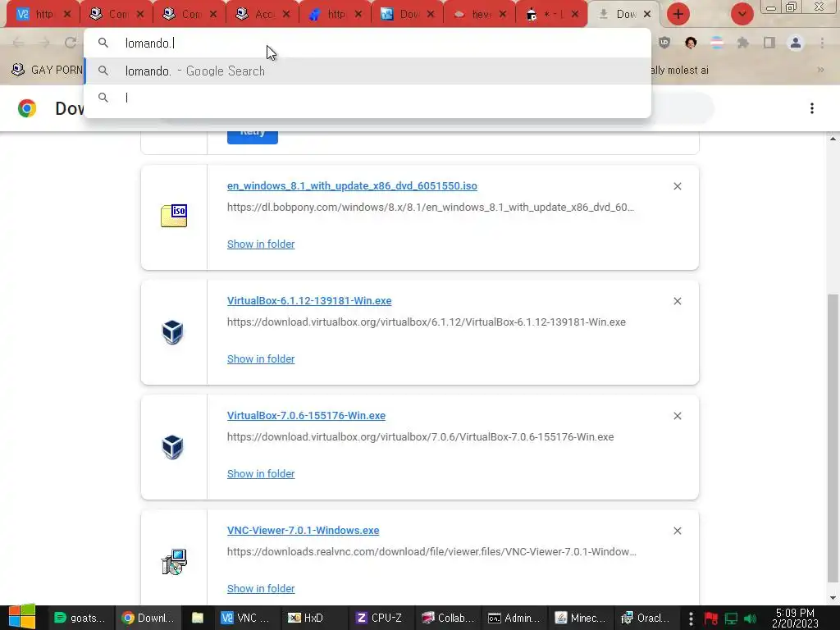Click the forward navigation arrow
Screen dimensions: 840x630
click(x=44, y=43)
